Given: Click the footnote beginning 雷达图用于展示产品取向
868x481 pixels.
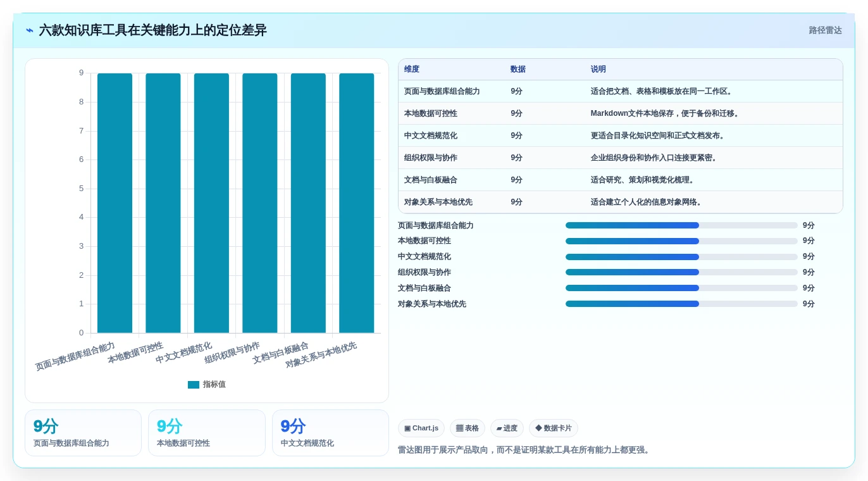Looking at the screenshot, I should [x=524, y=450].
